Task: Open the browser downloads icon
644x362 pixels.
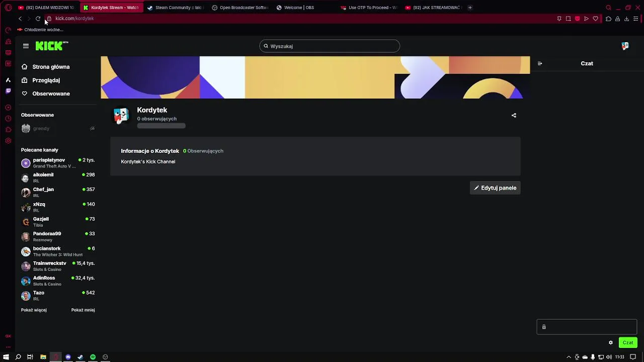Action: click(x=626, y=19)
